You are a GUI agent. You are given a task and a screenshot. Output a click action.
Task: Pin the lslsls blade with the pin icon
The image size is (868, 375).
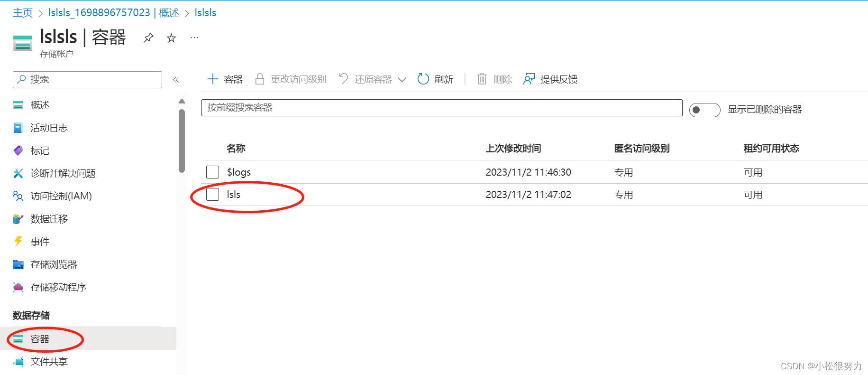click(148, 38)
